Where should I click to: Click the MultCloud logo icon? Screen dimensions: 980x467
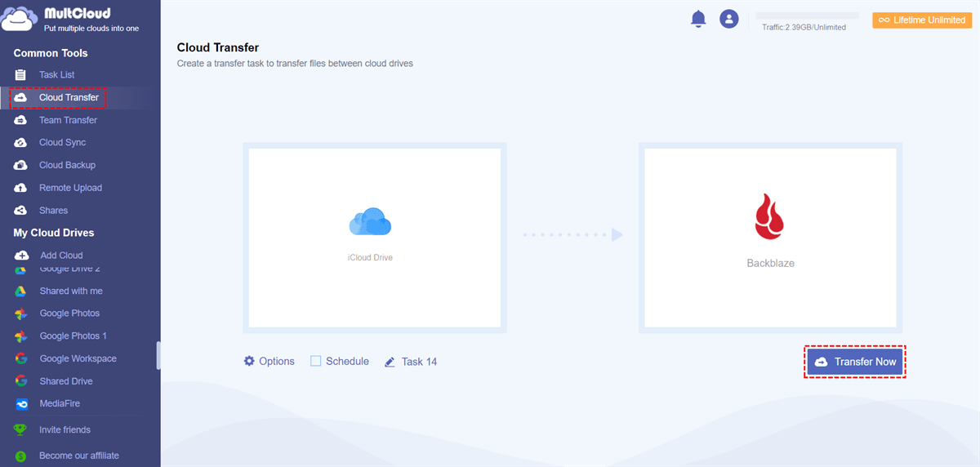[18, 18]
